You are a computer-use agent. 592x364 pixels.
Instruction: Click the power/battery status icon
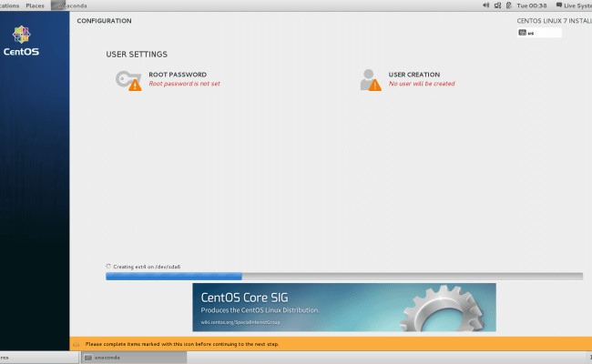coord(509,5)
